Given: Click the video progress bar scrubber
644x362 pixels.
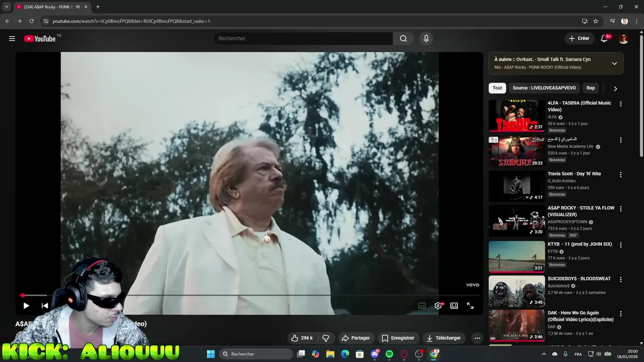Looking at the screenshot, I should click(22, 295).
